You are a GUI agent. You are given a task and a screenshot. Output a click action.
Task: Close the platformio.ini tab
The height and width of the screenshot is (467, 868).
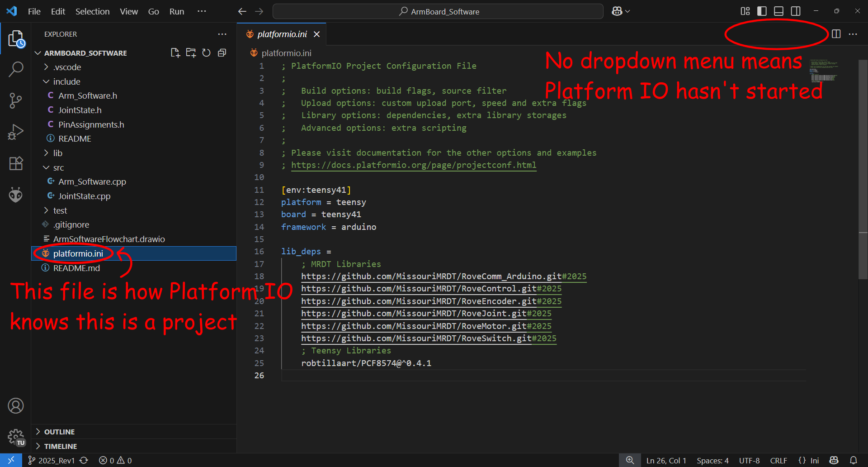pos(317,34)
